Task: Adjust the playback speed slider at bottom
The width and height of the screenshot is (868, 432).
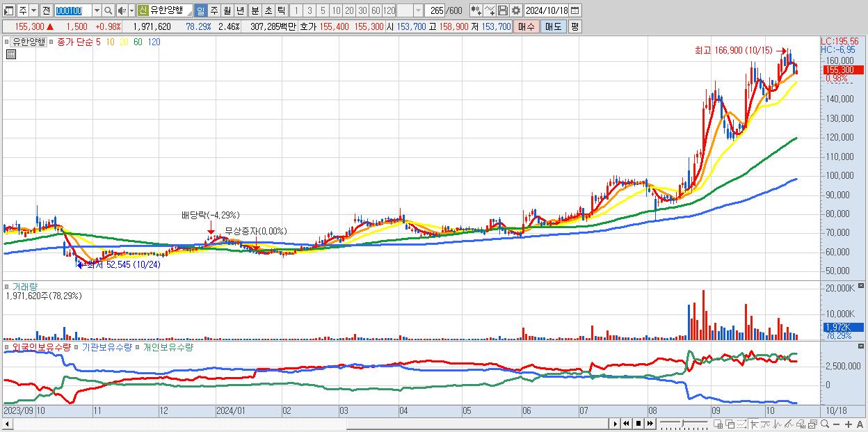Action: (682, 424)
